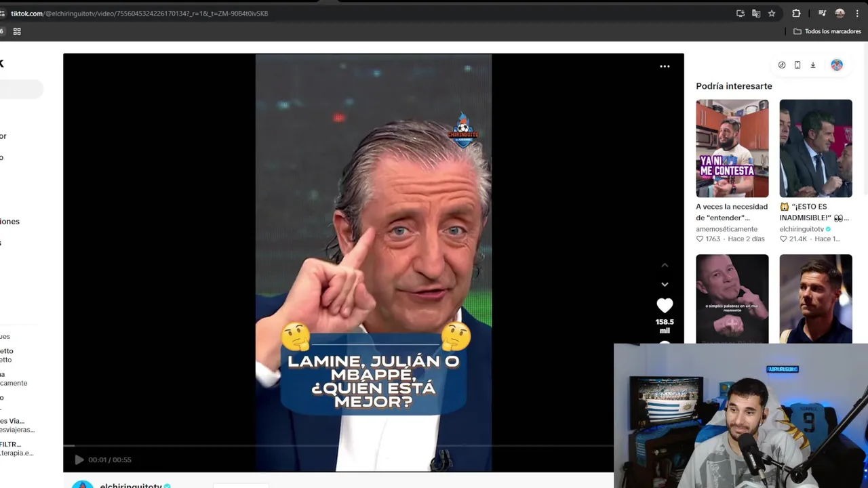Bookmark this page with the star icon
868x488 pixels.
(x=772, y=14)
